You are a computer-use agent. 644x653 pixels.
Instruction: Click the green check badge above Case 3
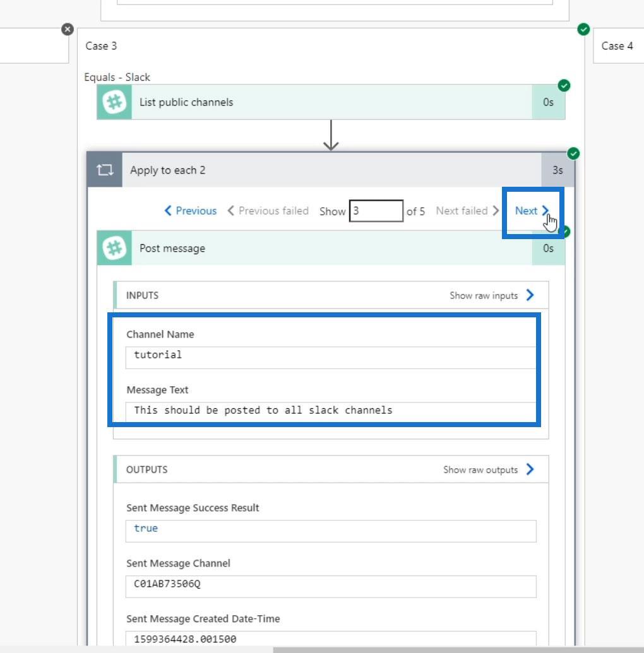(x=583, y=29)
